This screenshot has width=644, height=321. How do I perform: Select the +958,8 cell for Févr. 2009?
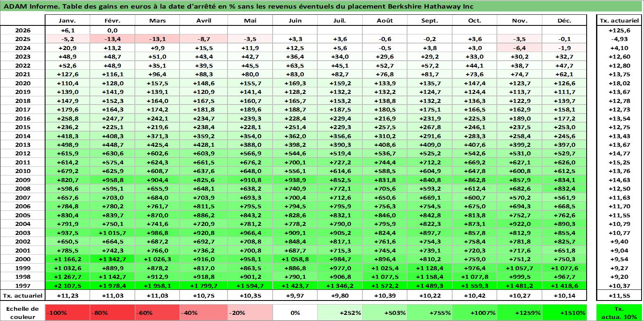tap(112, 180)
